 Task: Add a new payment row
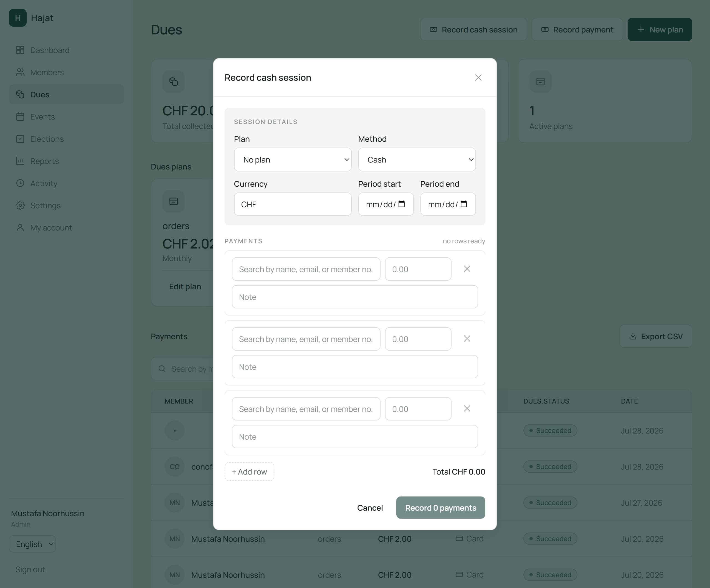click(249, 472)
